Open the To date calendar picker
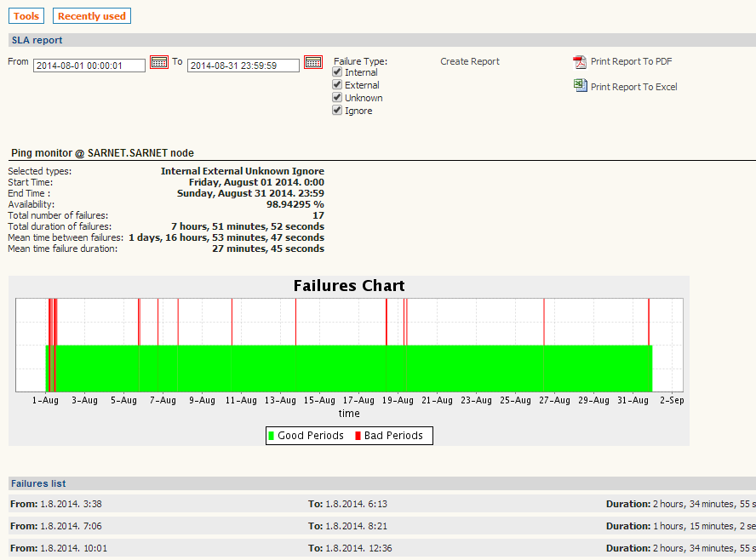The image size is (756, 560). pyautogui.click(x=313, y=62)
